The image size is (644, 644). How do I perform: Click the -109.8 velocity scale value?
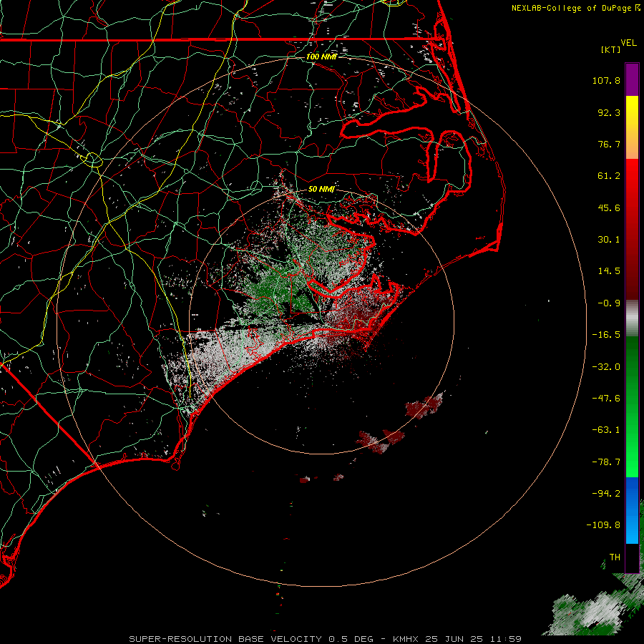603,525
